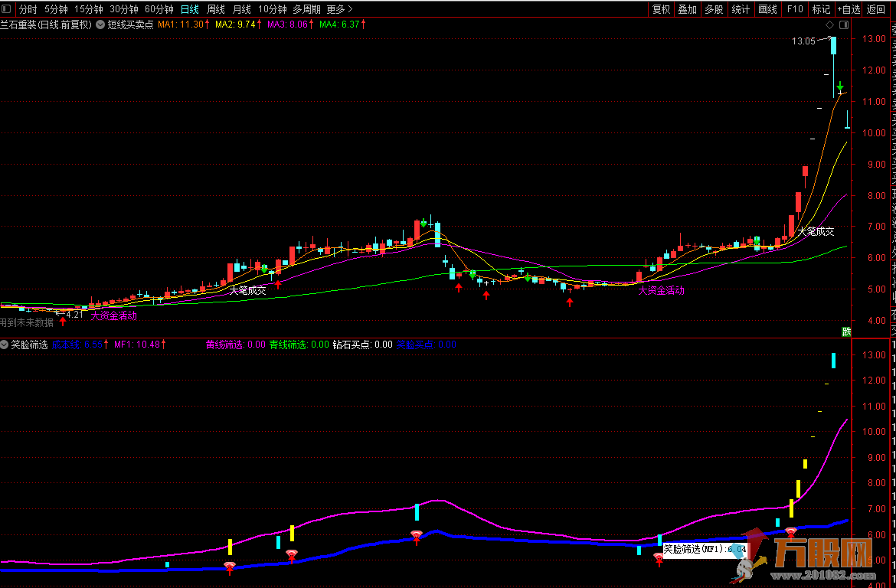Click the diamond icon at chart top-right
The height and width of the screenshot is (588, 896).
(829, 24)
